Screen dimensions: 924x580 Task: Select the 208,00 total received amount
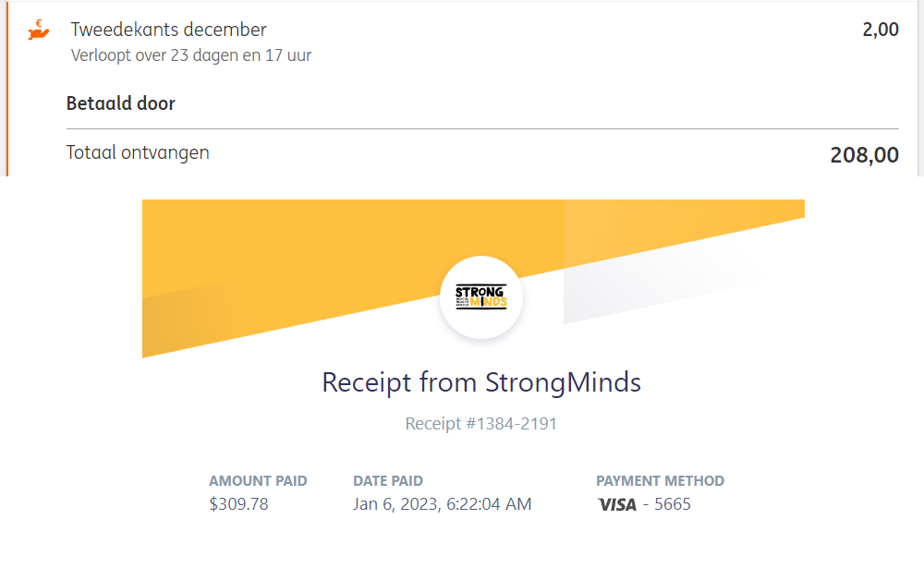point(864,154)
